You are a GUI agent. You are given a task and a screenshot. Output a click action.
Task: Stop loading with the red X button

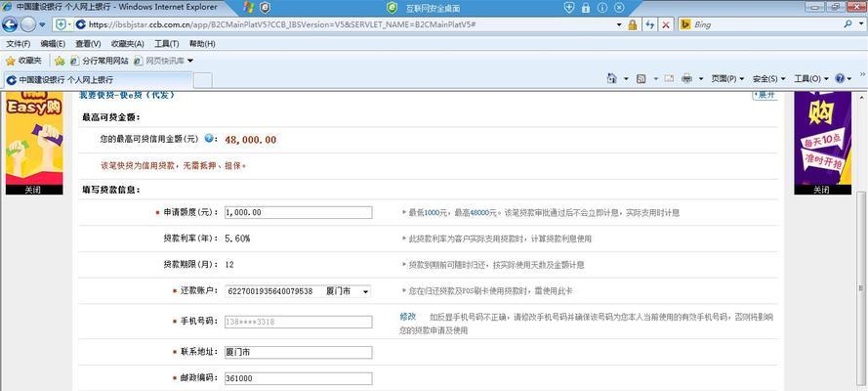pos(665,24)
